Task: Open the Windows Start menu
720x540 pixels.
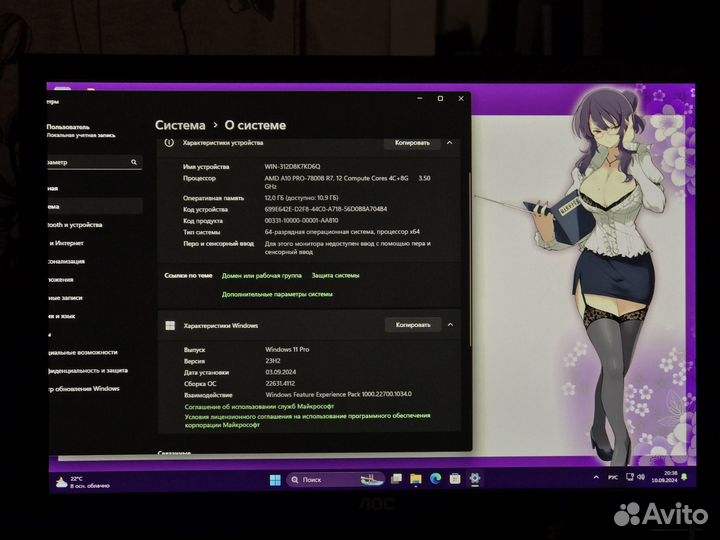Action: point(275,480)
